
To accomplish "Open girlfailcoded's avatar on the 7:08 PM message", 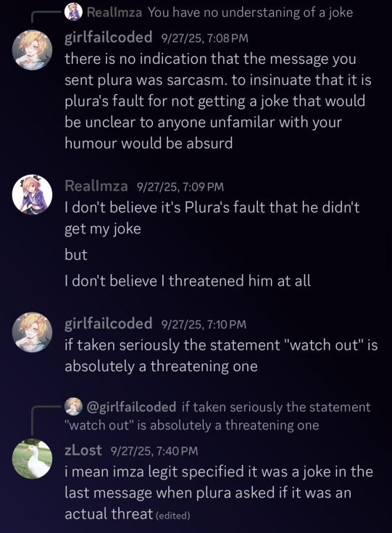I will [33, 50].
